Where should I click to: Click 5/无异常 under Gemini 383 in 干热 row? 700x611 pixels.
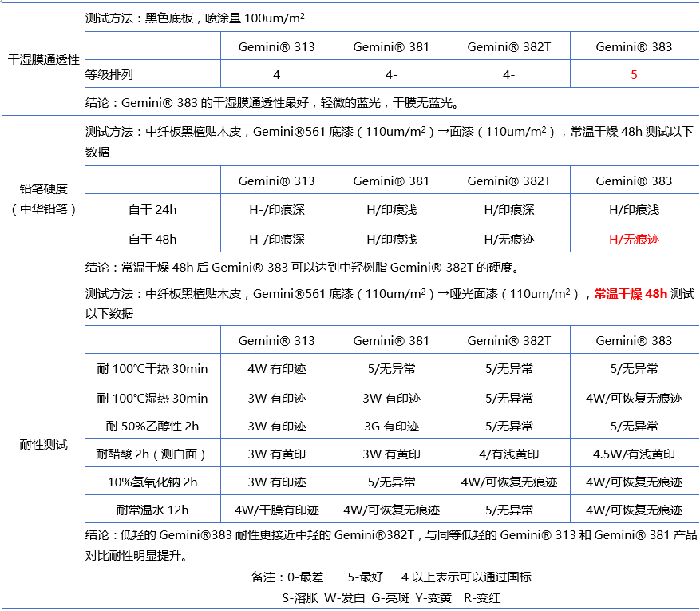(x=634, y=368)
